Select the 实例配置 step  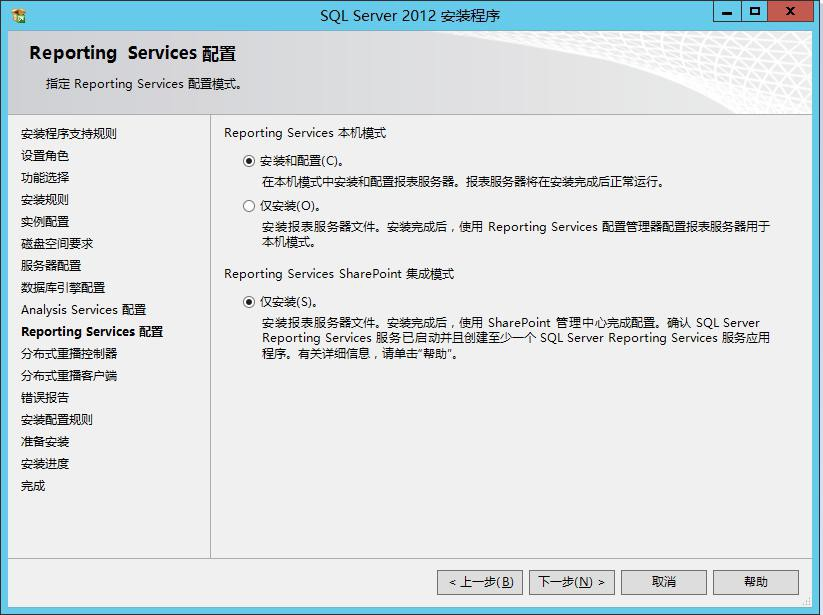45,222
